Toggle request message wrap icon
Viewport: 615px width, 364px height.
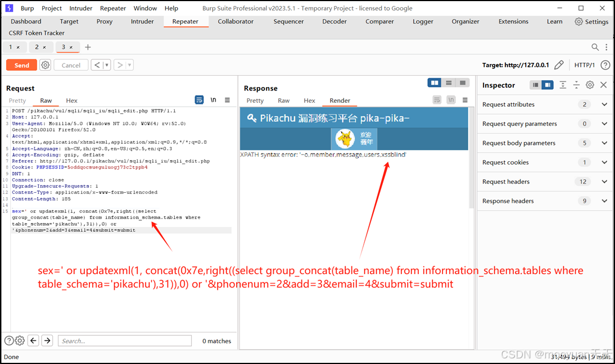(199, 100)
